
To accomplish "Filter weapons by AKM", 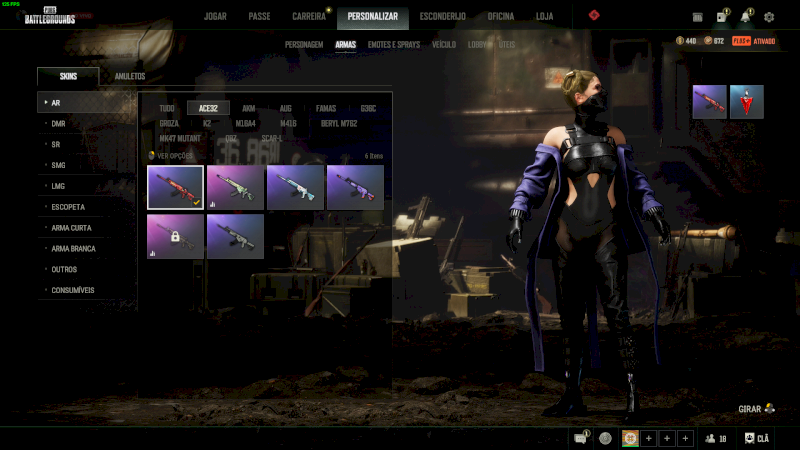I will click(248, 108).
